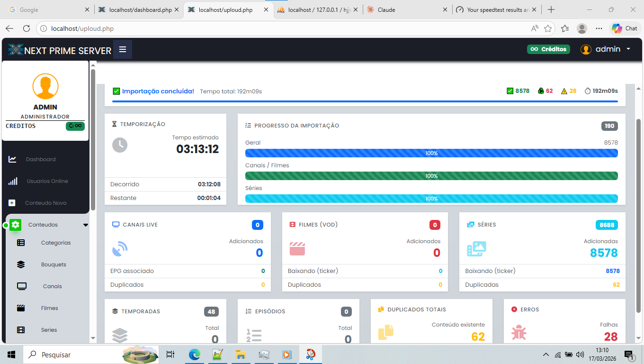Click the Next Prime Server logo icon
Image resolution: width=644 pixels, height=364 pixels.
(16, 50)
